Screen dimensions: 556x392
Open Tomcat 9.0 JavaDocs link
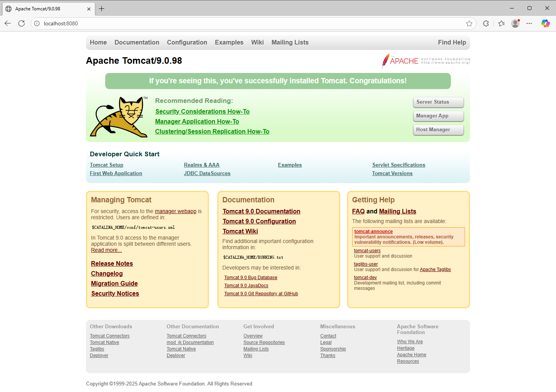[x=246, y=286]
